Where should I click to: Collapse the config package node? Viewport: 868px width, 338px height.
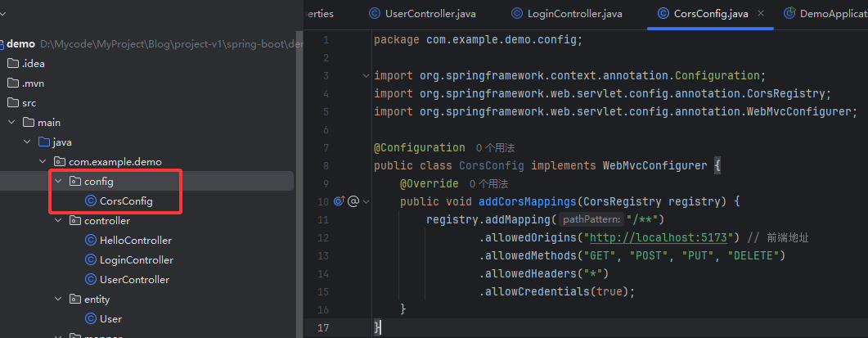point(58,182)
